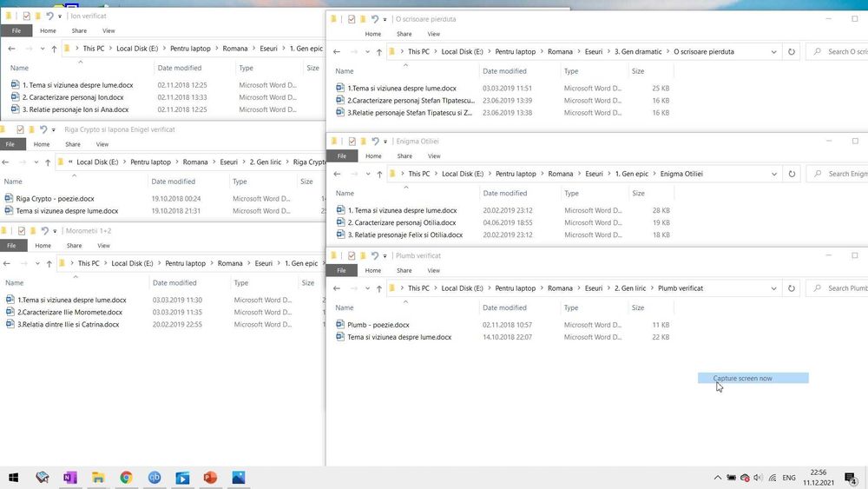Click Eseuri breadcrumb in Enigma Otiliei window
Screen dimensions: 868x489
(594, 174)
